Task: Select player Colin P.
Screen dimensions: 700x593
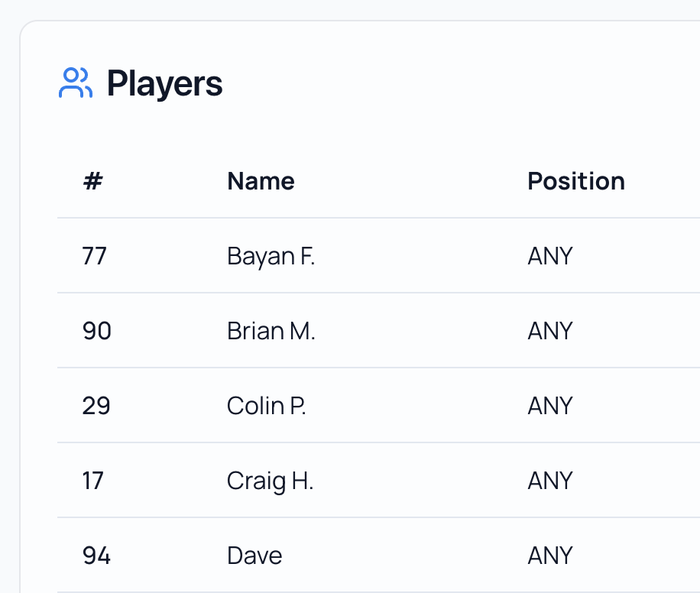Action: click(266, 406)
